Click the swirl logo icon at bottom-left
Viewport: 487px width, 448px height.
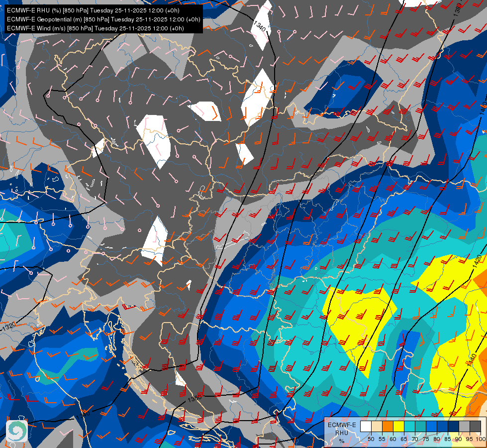[x=17, y=431]
